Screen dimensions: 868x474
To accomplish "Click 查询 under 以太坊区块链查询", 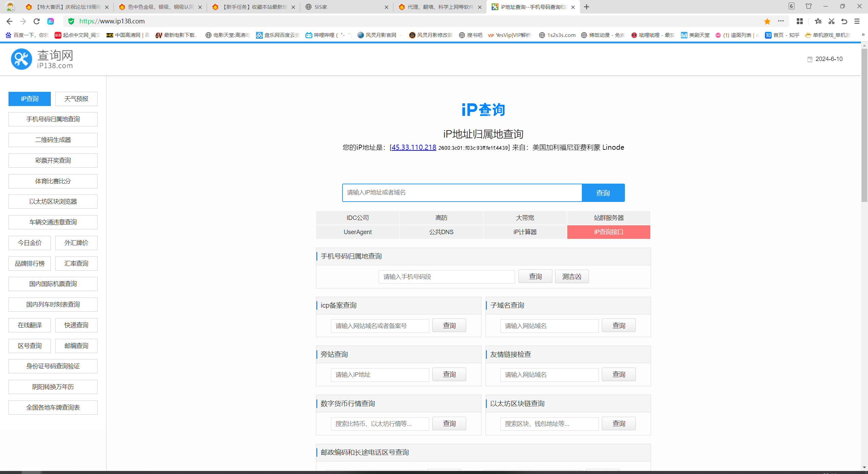I will tap(619, 424).
